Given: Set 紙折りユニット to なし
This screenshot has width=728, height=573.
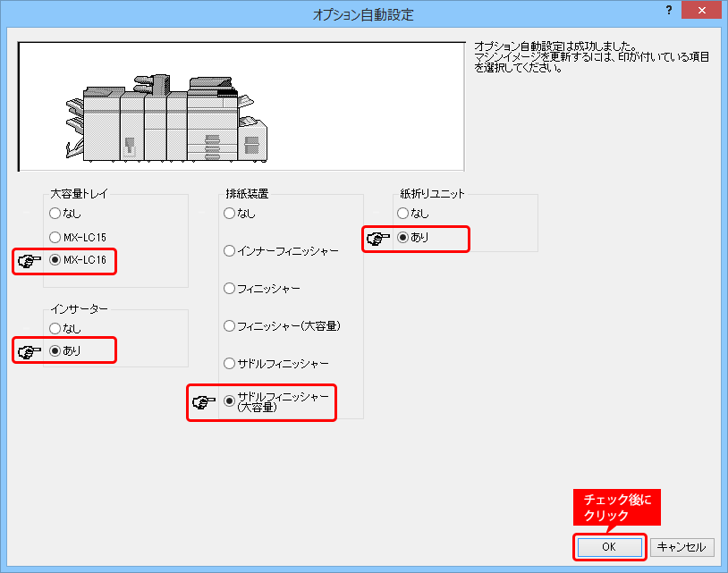Looking at the screenshot, I should coord(403,214).
